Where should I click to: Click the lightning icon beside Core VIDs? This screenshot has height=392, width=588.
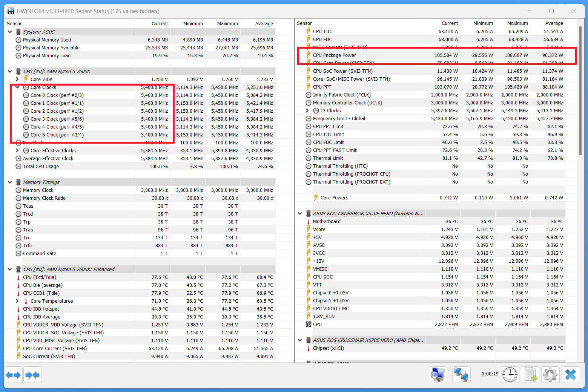[x=26, y=79]
